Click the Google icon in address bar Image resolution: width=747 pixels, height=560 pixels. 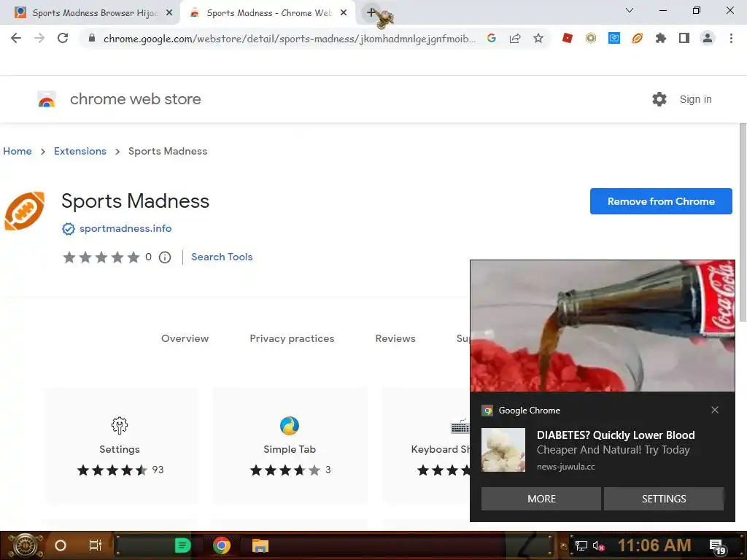pos(492,38)
